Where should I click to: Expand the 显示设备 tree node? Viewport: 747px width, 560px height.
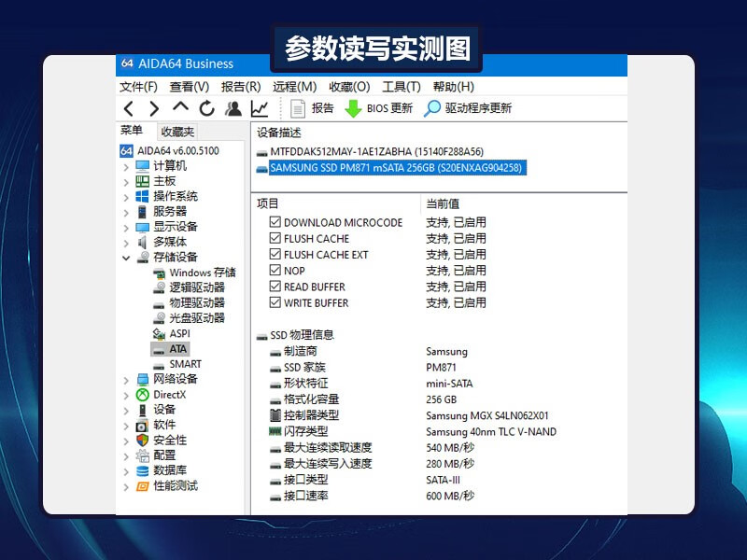(x=126, y=228)
